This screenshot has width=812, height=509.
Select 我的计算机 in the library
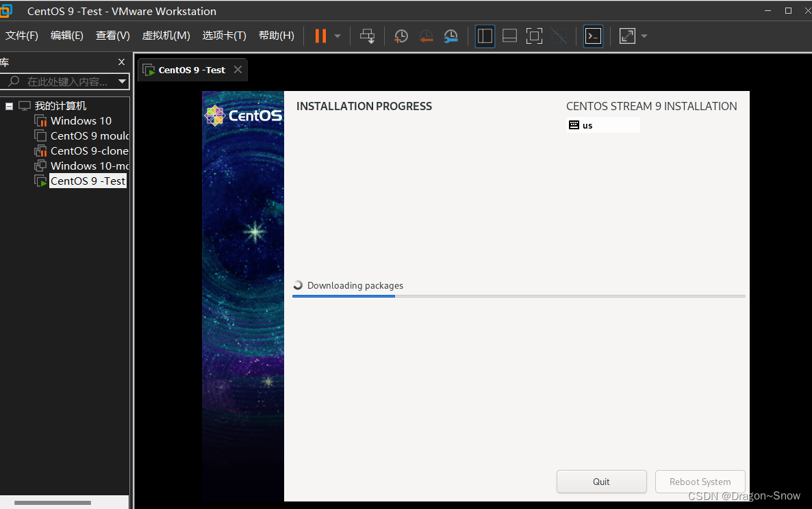click(60, 106)
